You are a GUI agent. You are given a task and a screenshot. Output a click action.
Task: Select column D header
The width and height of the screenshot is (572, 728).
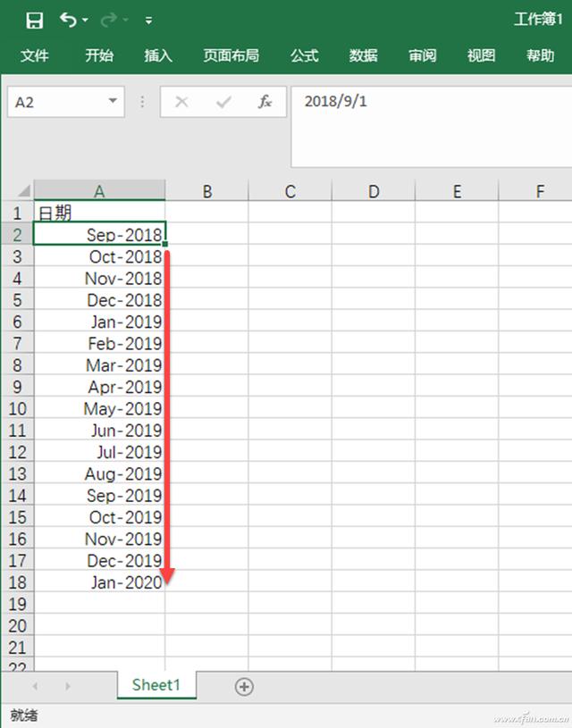[x=374, y=191]
